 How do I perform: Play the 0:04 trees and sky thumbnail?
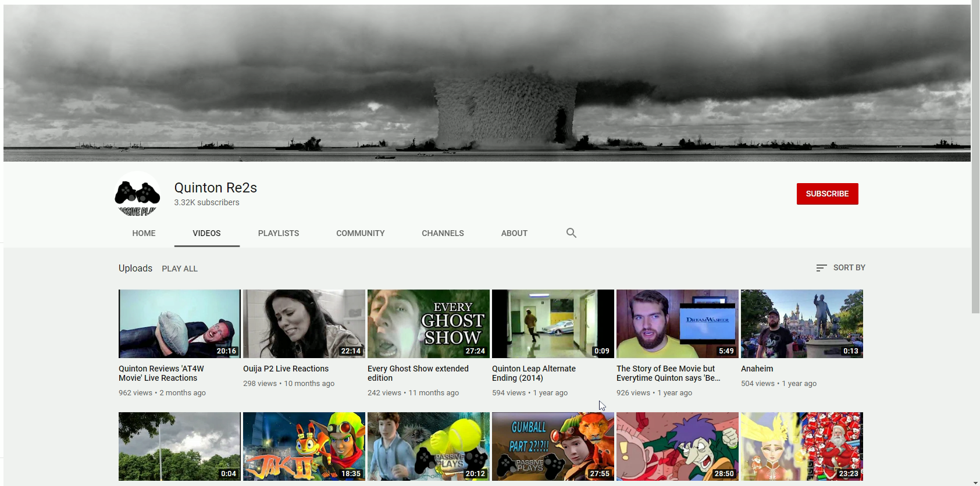click(180, 446)
